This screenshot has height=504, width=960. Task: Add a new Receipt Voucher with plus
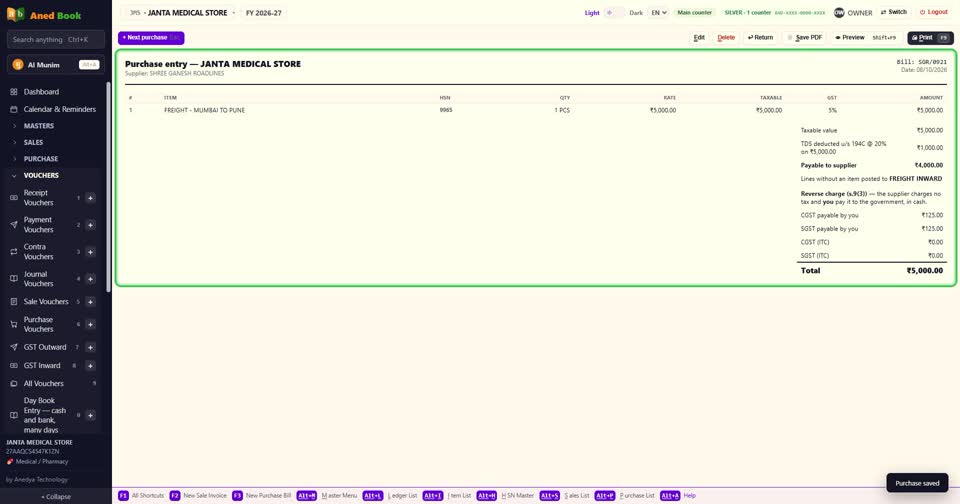coord(90,198)
